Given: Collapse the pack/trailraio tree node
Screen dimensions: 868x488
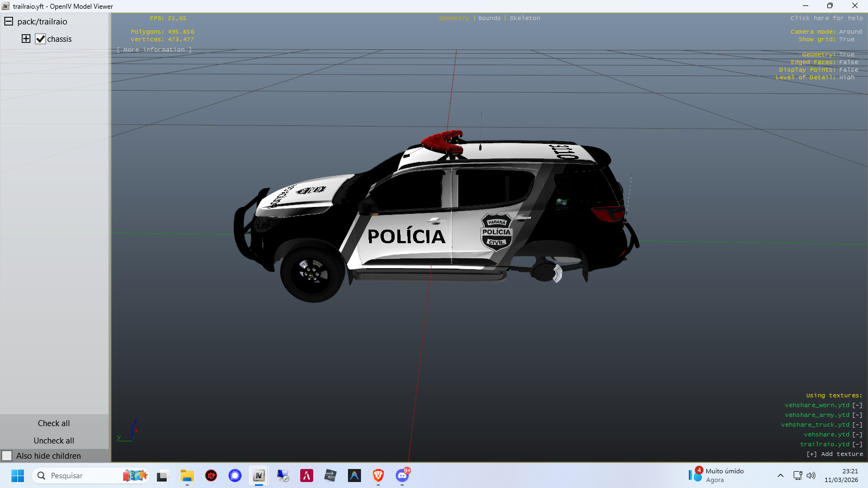Looking at the screenshot, I should coord(9,22).
